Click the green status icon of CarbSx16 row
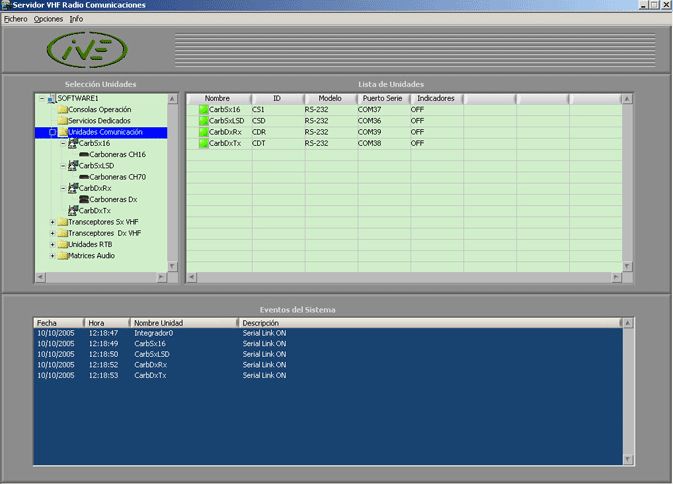 point(203,110)
